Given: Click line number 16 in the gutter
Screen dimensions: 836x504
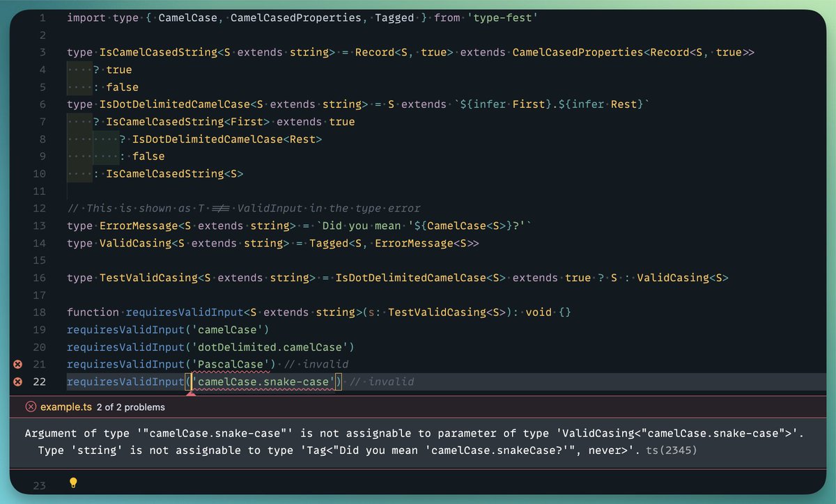Looking at the screenshot, I should click(39, 277).
